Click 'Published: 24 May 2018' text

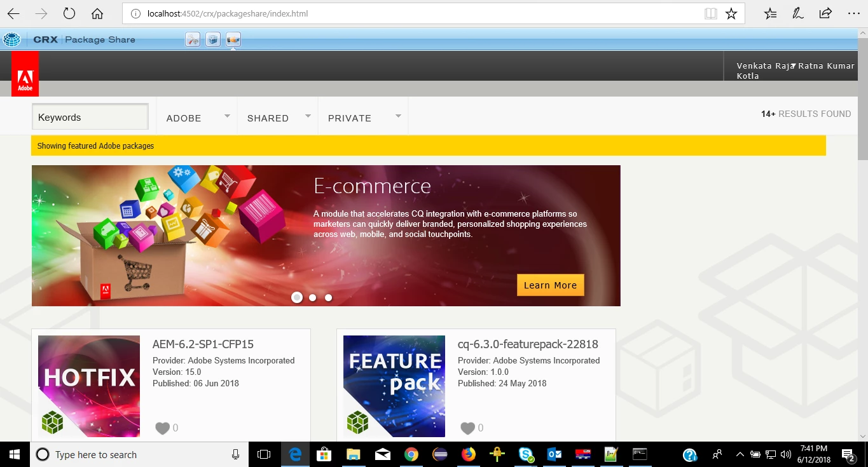[x=502, y=383]
